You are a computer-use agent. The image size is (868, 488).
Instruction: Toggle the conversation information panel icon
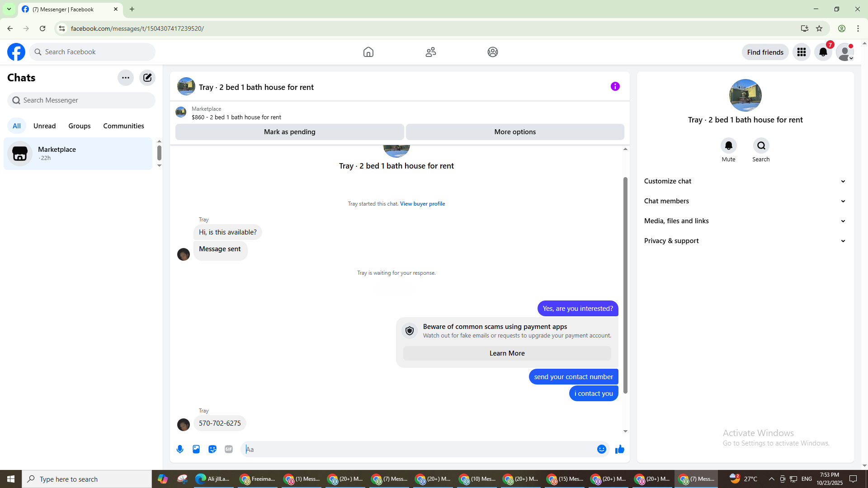[615, 86]
